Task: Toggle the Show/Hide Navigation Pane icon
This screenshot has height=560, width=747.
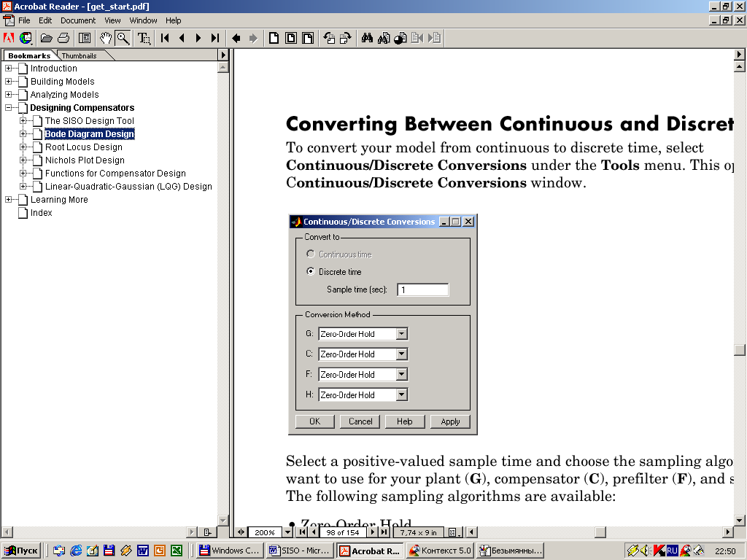Action: (85, 38)
